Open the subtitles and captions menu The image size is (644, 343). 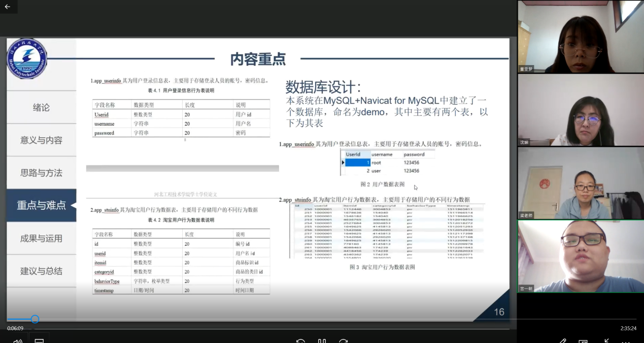click(x=39, y=340)
